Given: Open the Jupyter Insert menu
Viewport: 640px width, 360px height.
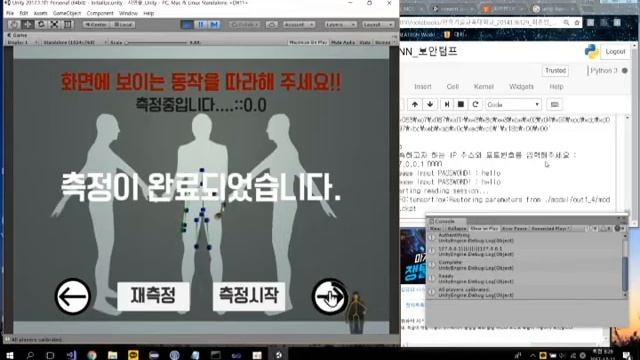Looking at the screenshot, I should click(422, 87).
